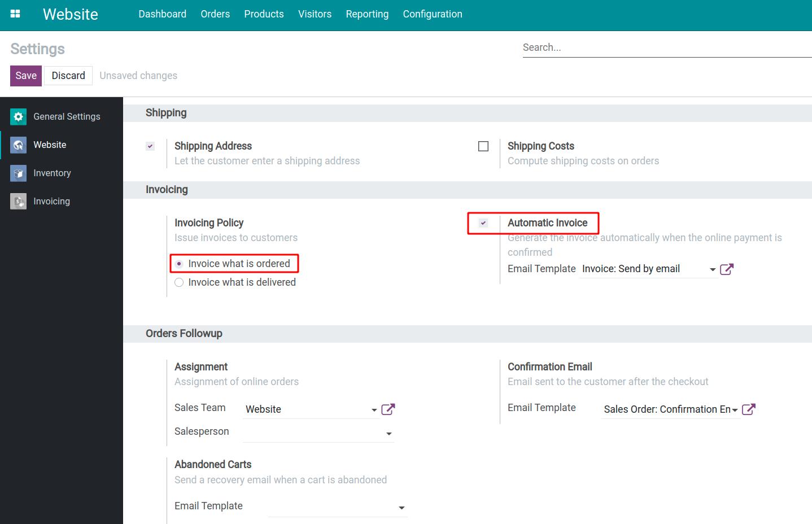Viewport: 812px width, 524px height.
Task: Save the settings changes
Action: (x=26, y=76)
